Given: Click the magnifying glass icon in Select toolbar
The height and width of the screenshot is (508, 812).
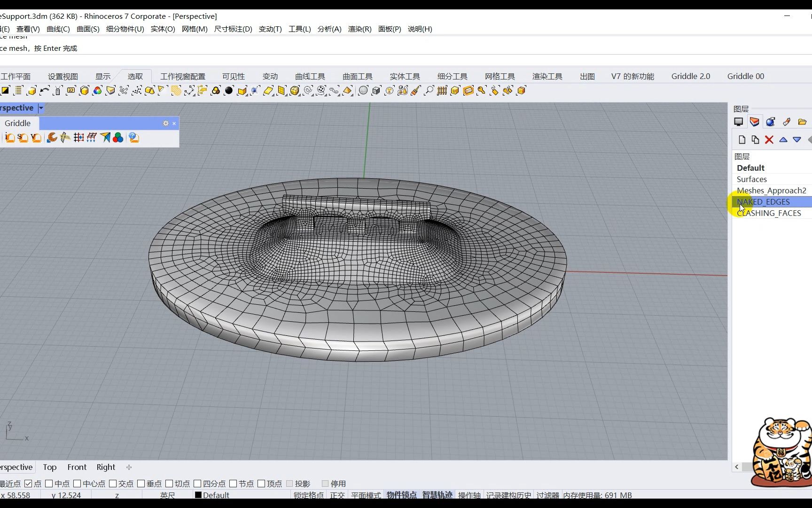Looking at the screenshot, I should (x=429, y=91).
